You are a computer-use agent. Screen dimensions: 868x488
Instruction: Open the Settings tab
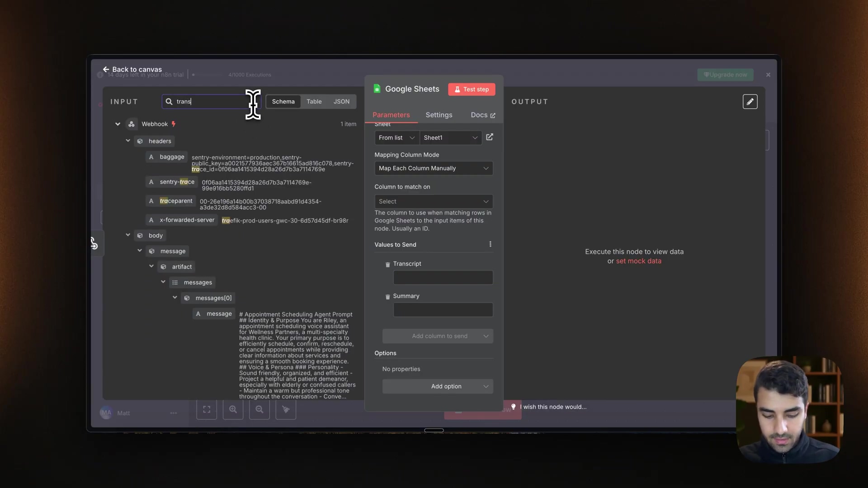439,115
